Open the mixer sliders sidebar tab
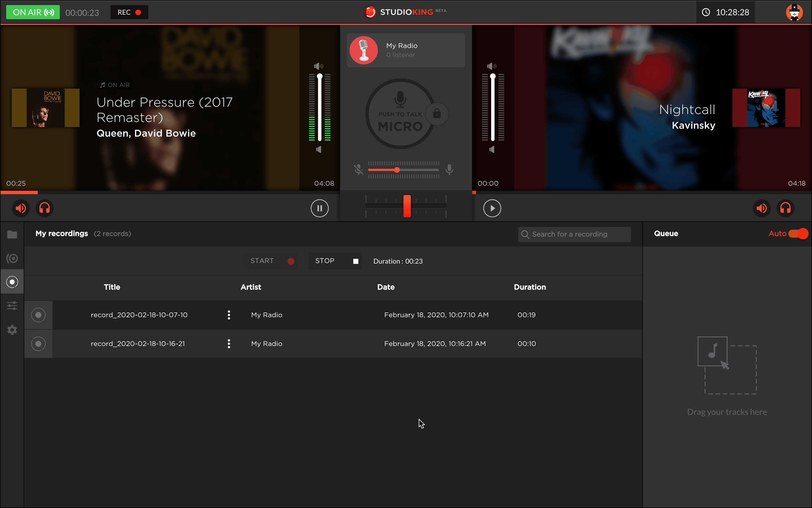Screen dimensions: 812x508 12,305
